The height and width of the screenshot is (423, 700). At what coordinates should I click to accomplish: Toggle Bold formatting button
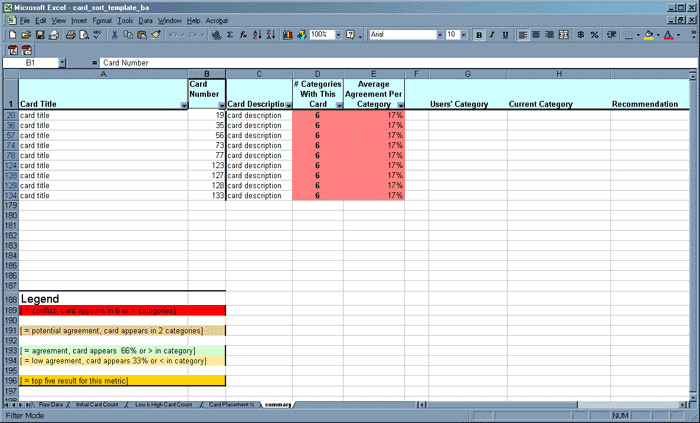coord(479,34)
